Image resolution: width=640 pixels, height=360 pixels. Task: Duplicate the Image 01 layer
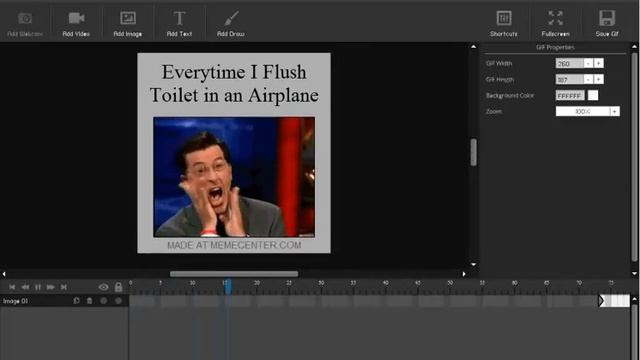coord(76,301)
